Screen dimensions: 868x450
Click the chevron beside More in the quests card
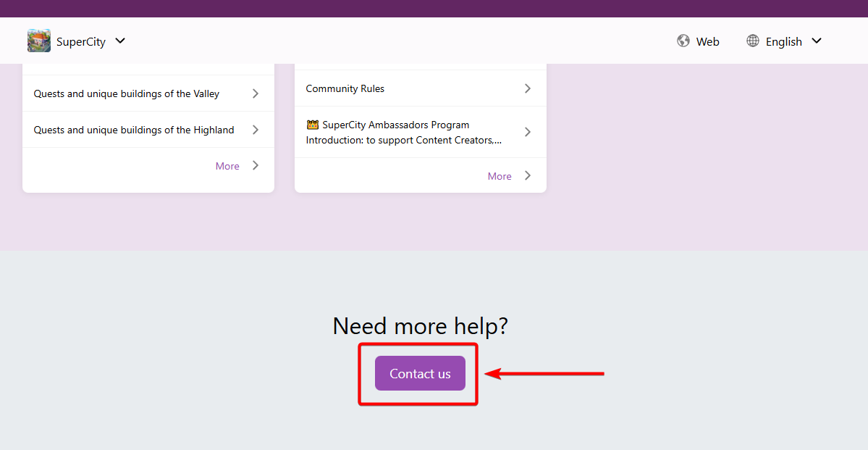point(256,165)
